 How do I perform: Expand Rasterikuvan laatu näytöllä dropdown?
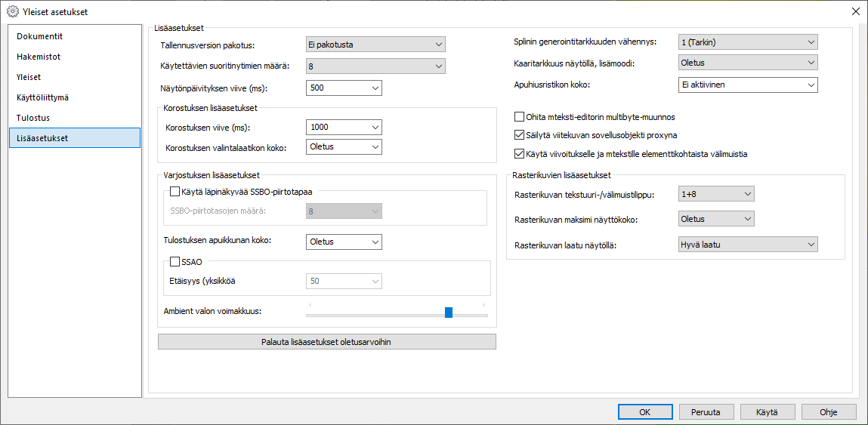click(x=747, y=244)
